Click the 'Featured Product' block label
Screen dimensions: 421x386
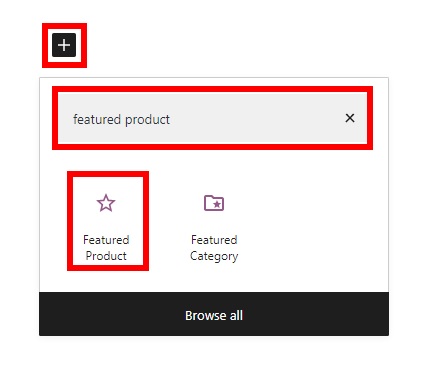click(x=106, y=248)
